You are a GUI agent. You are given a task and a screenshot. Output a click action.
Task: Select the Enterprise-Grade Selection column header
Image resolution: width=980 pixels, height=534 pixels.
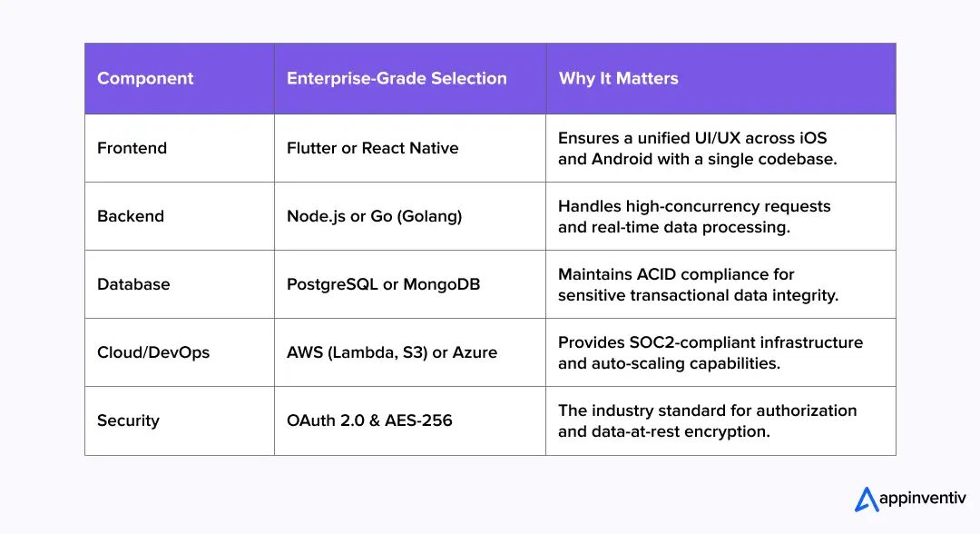(397, 78)
